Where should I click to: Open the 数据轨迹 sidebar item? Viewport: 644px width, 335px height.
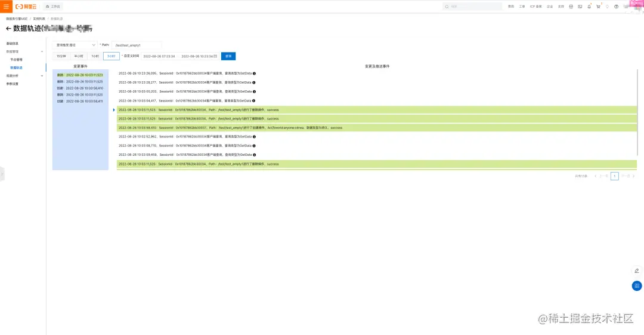[x=17, y=67]
